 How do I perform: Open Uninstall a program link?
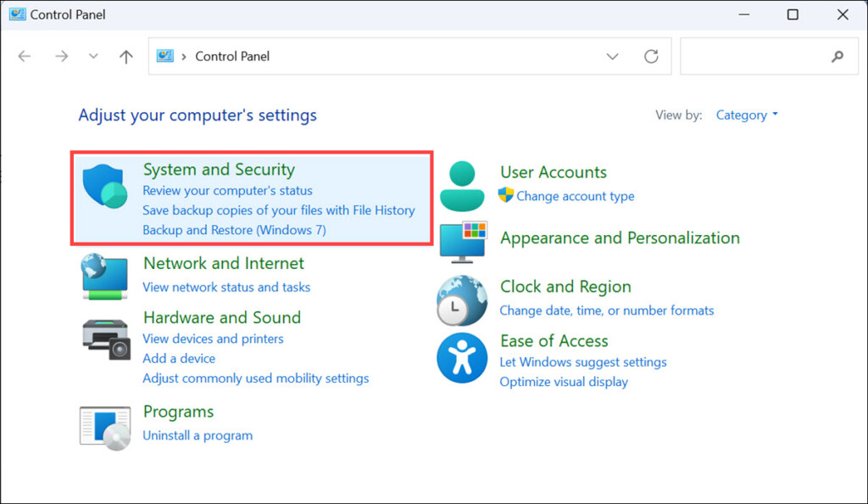pyautogui.click(x=198, y=435)
